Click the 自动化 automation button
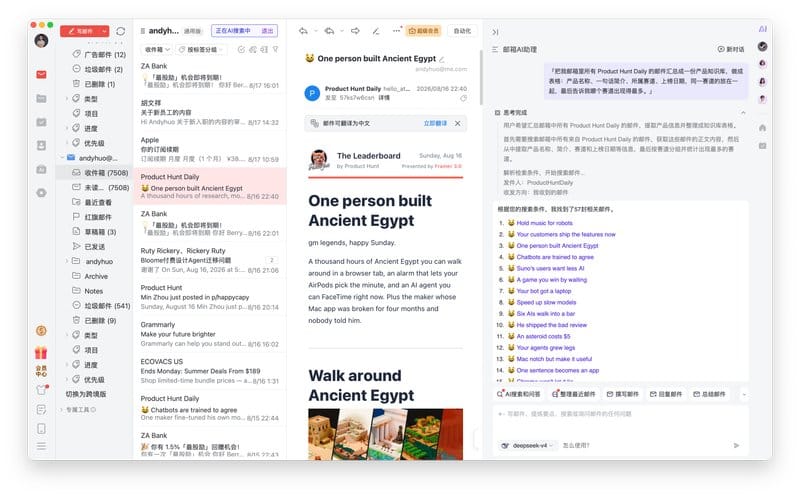800x497 pixels. click(x=462, y=31)
